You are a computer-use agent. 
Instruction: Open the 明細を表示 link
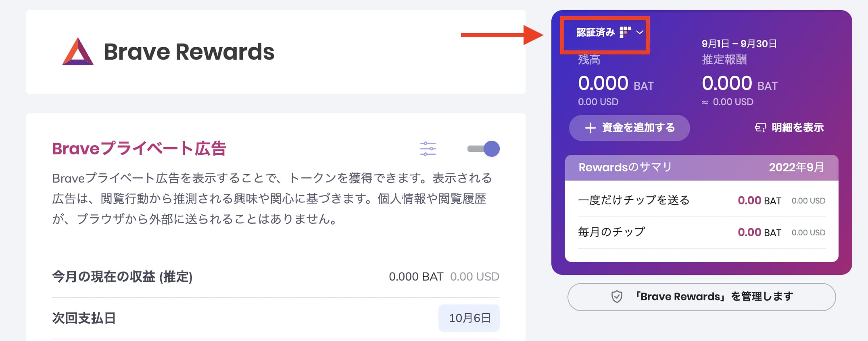click(x=789, y=128)
